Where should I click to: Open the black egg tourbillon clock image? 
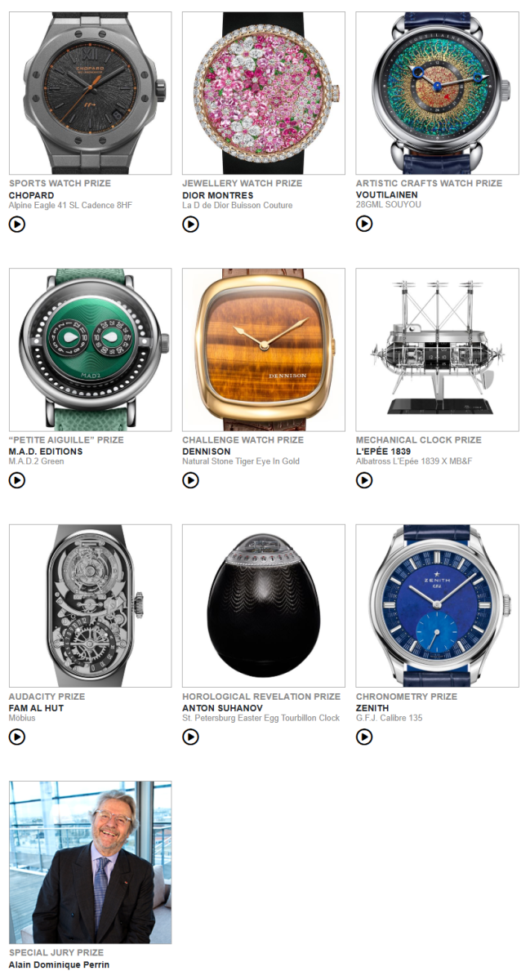click(264, 606)
